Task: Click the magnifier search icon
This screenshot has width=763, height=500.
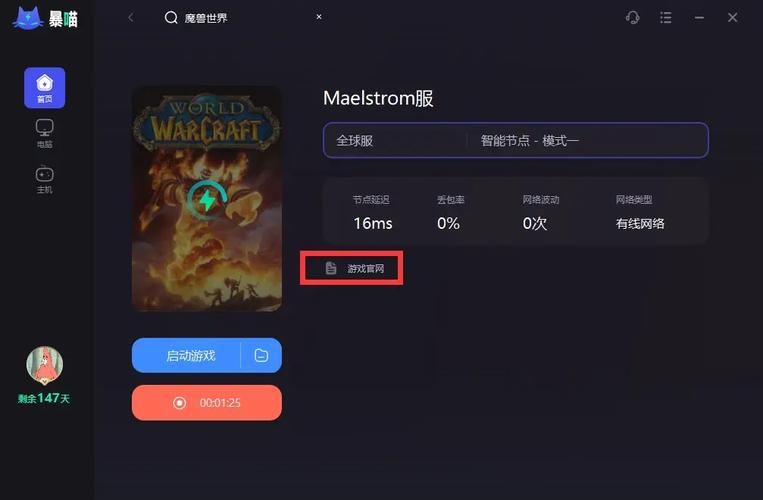Action: pyautogui.click(x=171, y=18)
